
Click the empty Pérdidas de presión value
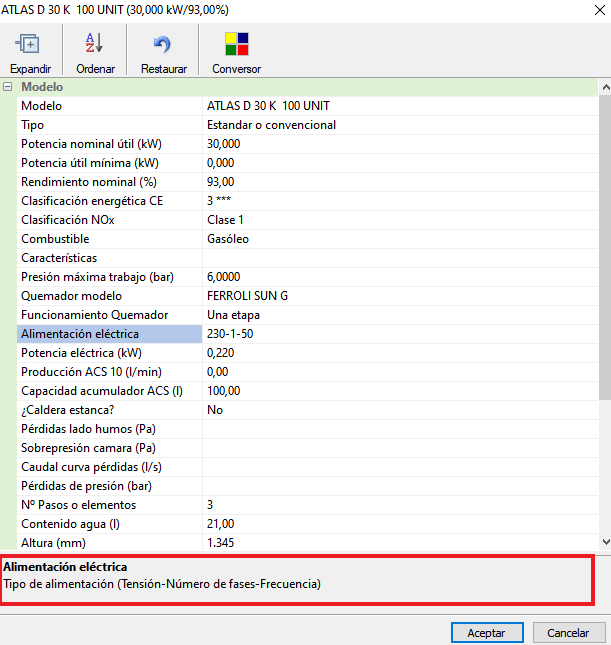[x=400, y=486]
